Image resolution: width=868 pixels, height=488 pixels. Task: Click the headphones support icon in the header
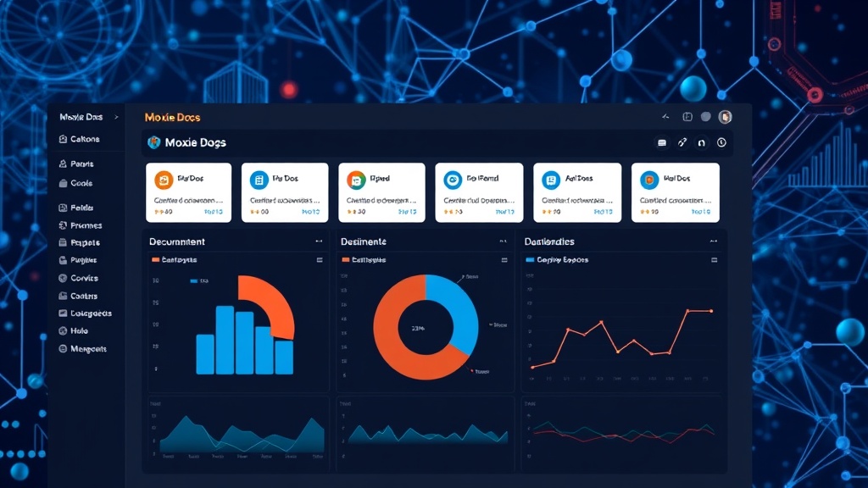click(x=701, y=142)
